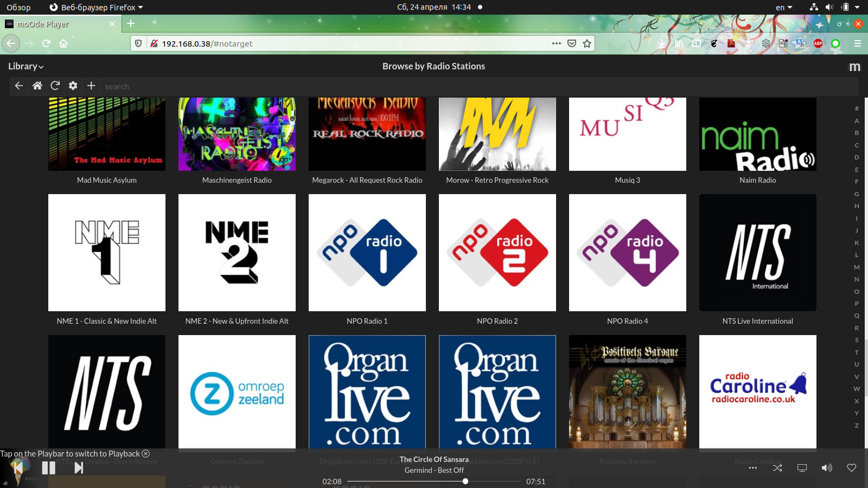This screenshot has width=868, height=488.
Task: Open the moOde 'm' main menu
Action: click(x=854, y=67)
